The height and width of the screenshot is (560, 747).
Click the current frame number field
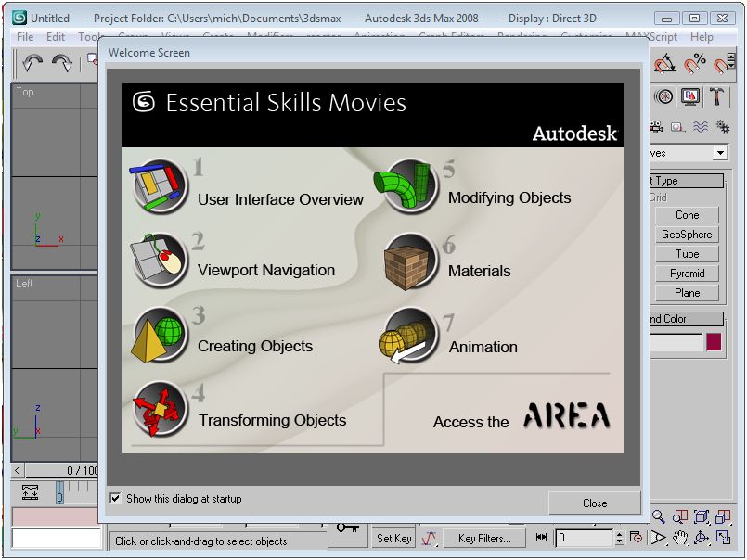click(584, 538)
